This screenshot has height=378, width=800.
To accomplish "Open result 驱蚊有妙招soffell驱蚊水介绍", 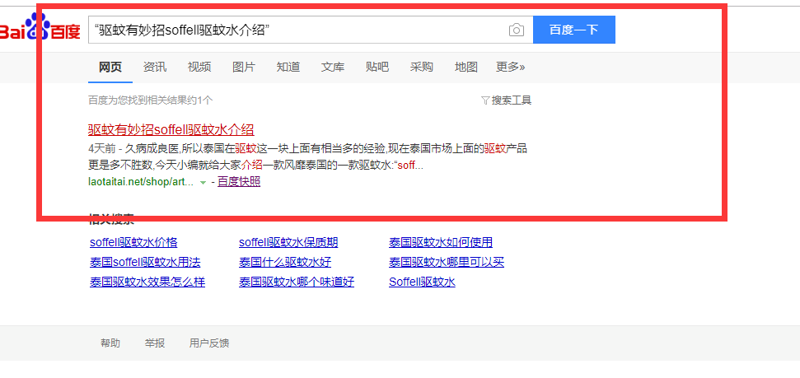I will click(171, 130).
